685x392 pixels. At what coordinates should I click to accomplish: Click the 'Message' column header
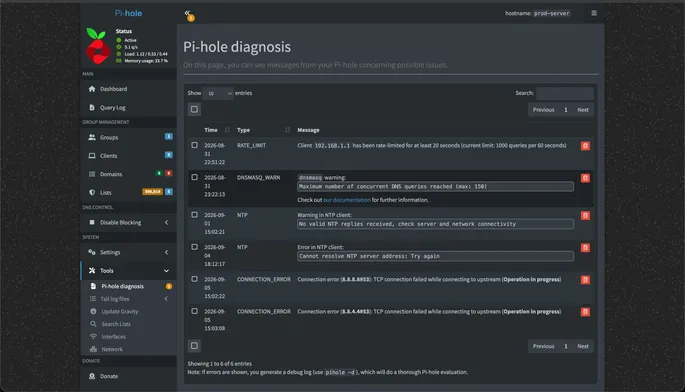point(308,130)
